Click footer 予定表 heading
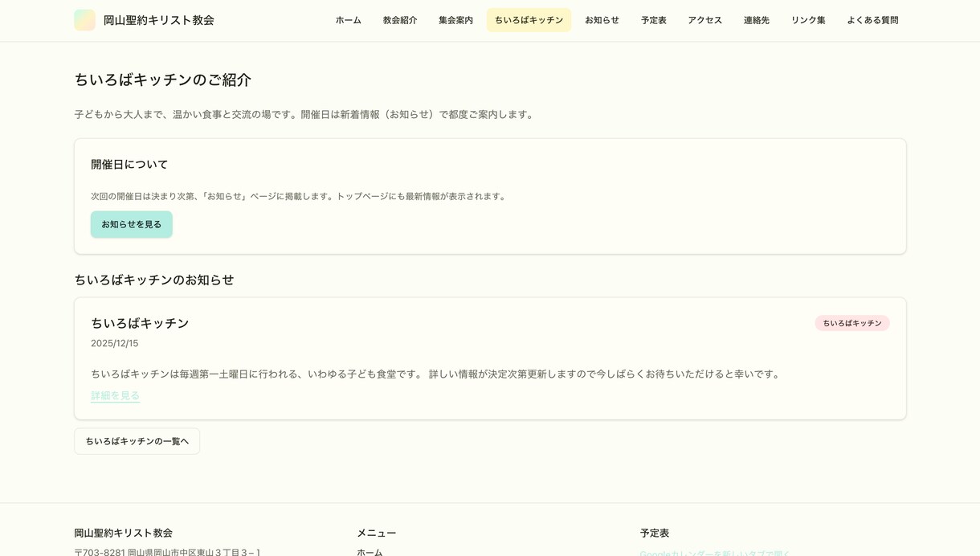The image size is (980, 556). click(x=655, y=533)
